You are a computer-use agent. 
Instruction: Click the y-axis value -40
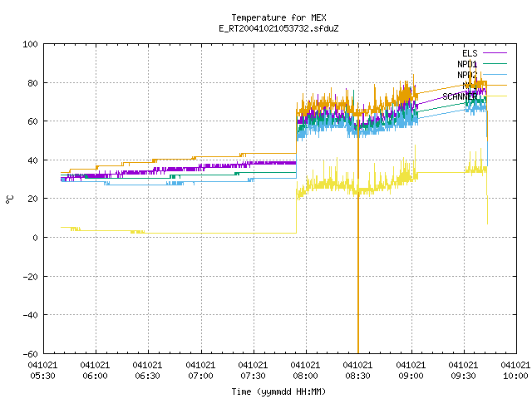click(30, 315)
